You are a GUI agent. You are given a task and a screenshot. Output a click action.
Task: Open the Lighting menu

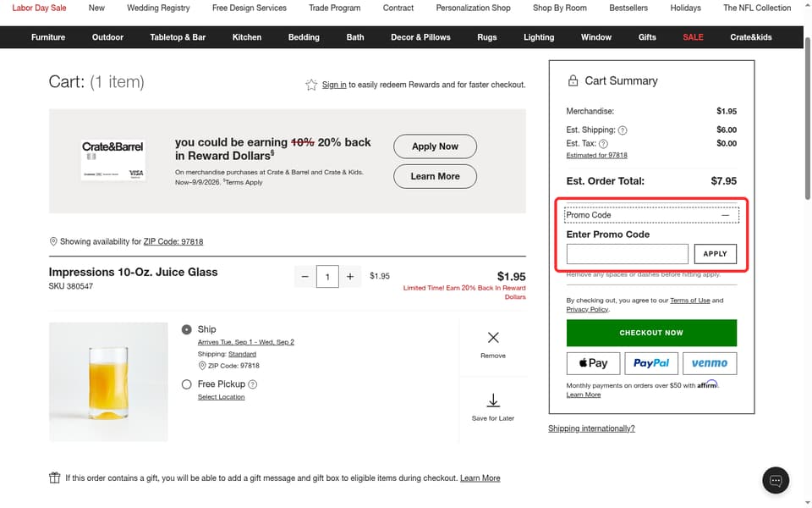pos(539,37)
